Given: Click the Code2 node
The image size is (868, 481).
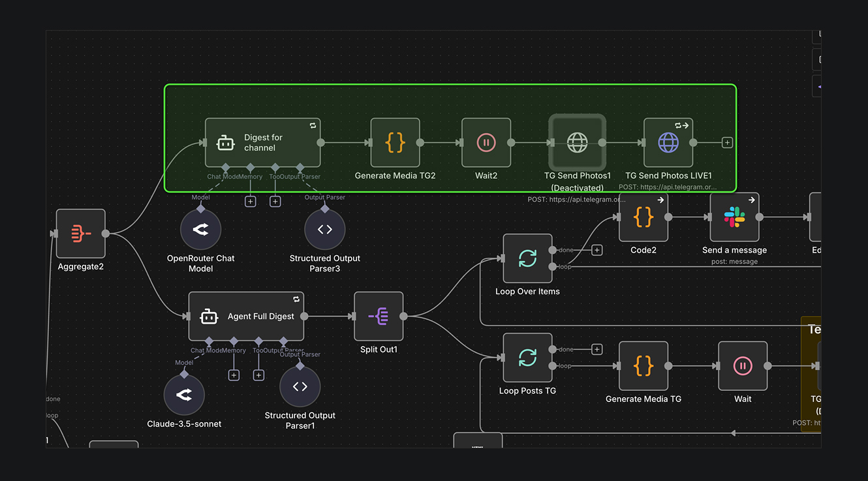Looking at the screenshot, I should pyautogui.click(x=643, y=217).
